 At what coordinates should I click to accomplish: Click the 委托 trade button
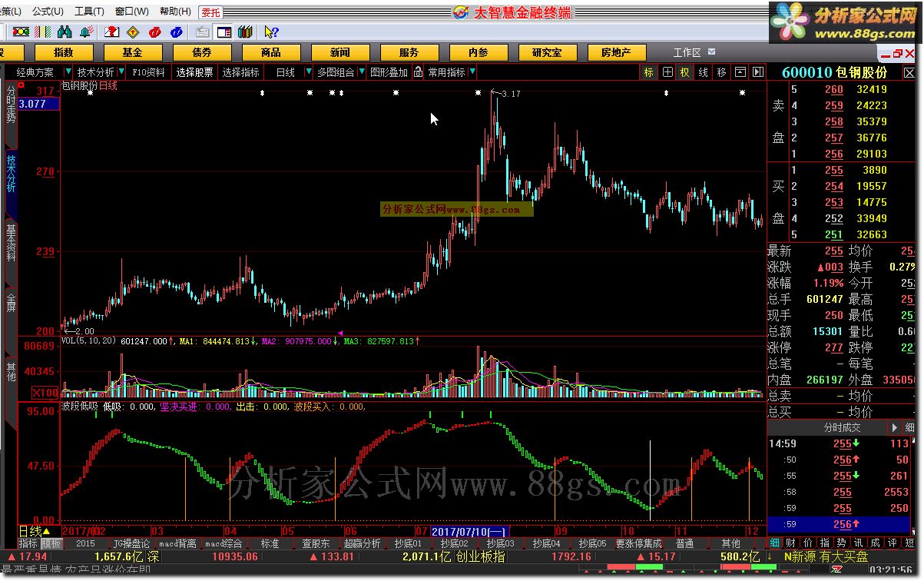tap(211, 12)
